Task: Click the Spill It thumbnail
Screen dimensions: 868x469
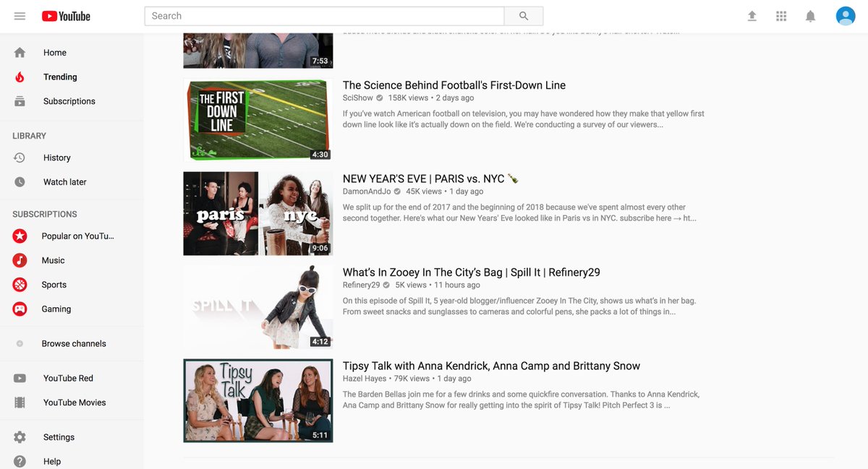Action: pyautogui.click(x=258, y=307)
